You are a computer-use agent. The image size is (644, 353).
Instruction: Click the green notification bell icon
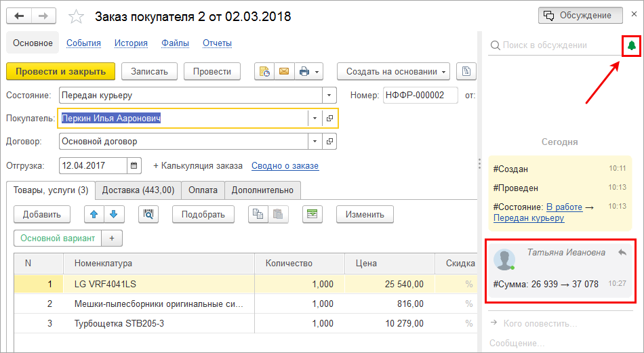click(632, 45)
